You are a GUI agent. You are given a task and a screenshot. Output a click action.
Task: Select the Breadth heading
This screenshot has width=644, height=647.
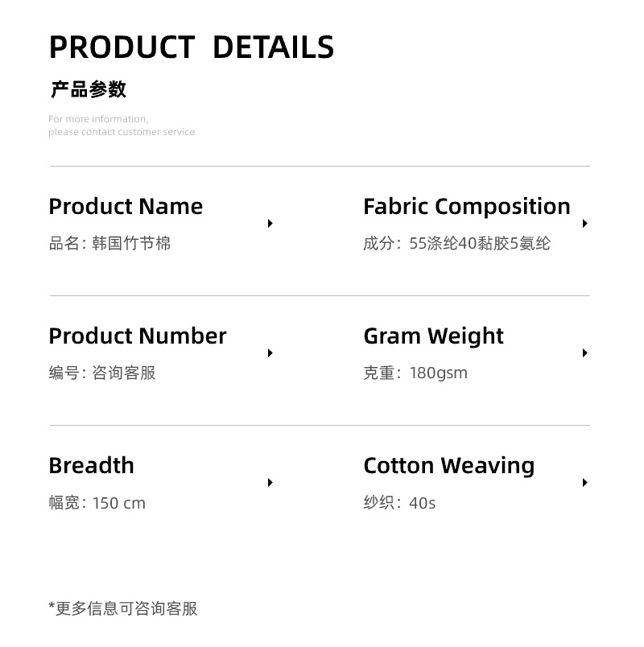91,466
